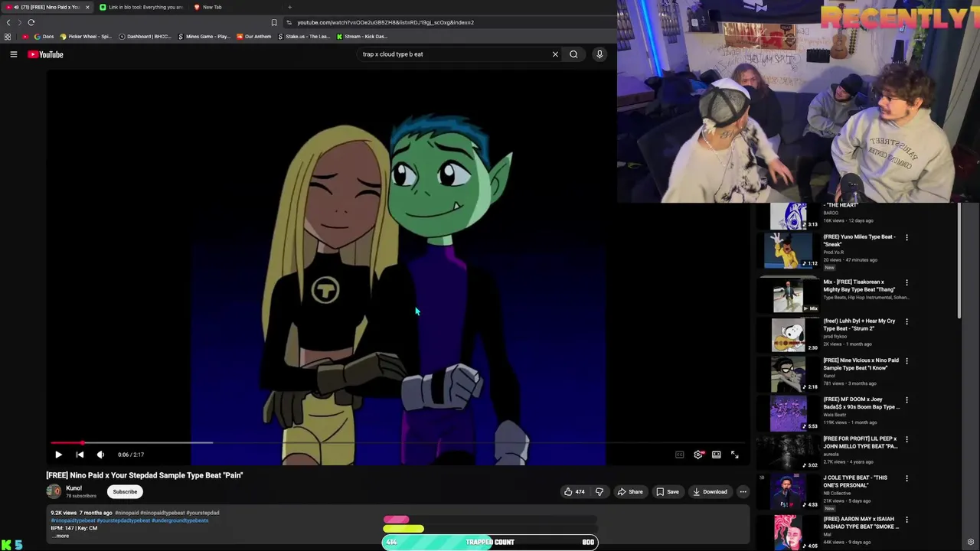The height and width of the screenshot is (551, 980).
Task: Open Yuno Miles Type Beat Sneak thumbnail
Action: (788, 250)
